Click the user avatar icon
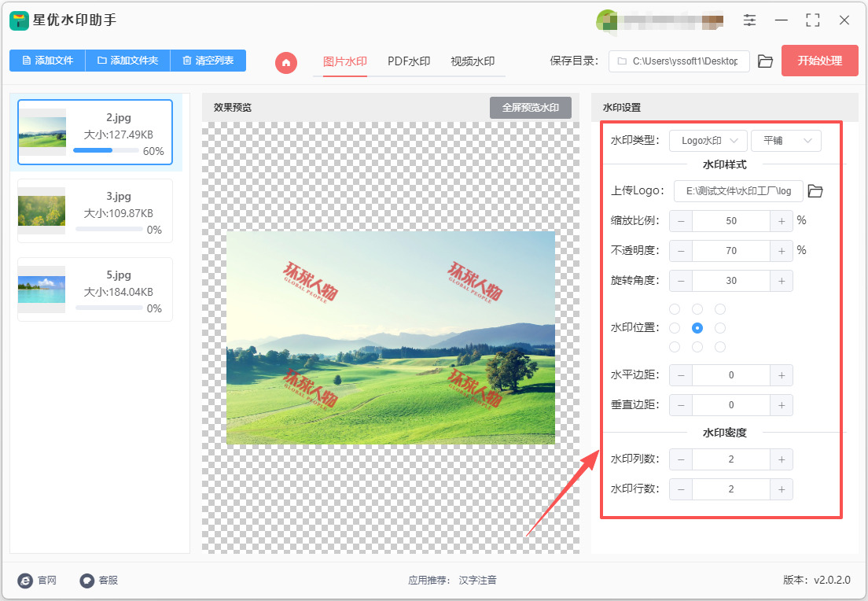The width and height of the screenshot is (868, 601). 607,21
